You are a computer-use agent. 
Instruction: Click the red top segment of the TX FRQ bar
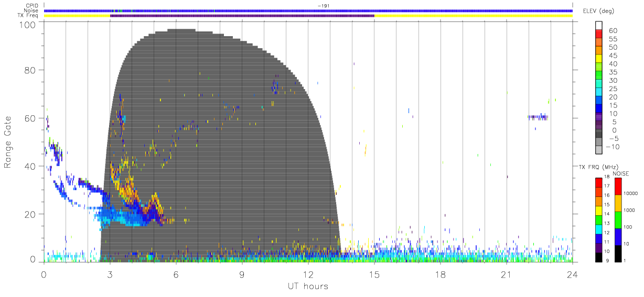click(x=599, y=183)
